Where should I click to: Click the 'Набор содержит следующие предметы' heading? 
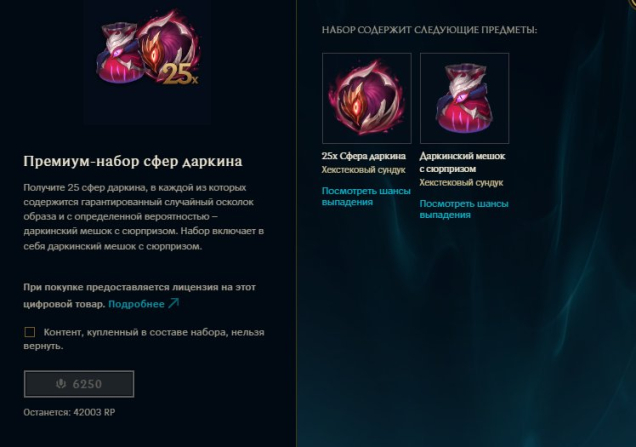point(430,30)
